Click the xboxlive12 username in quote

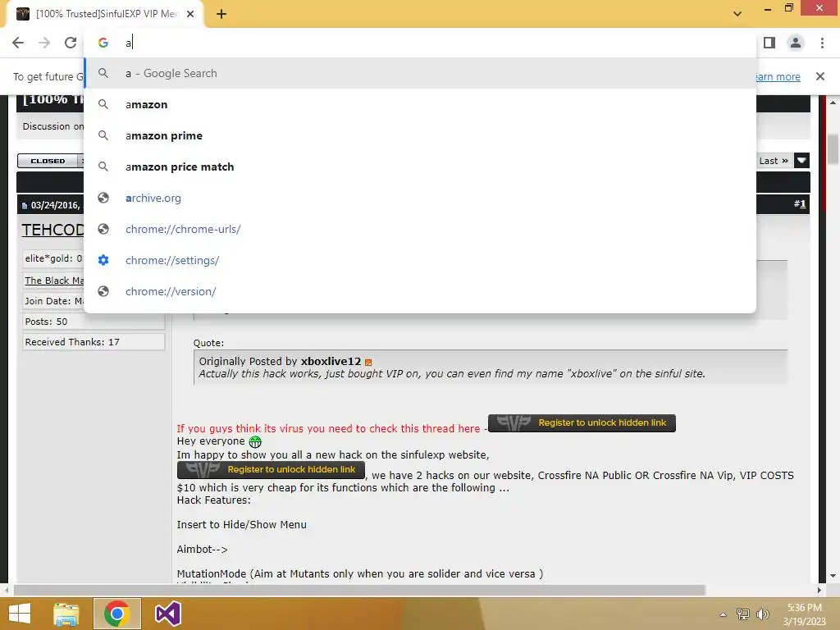point(331,362)
